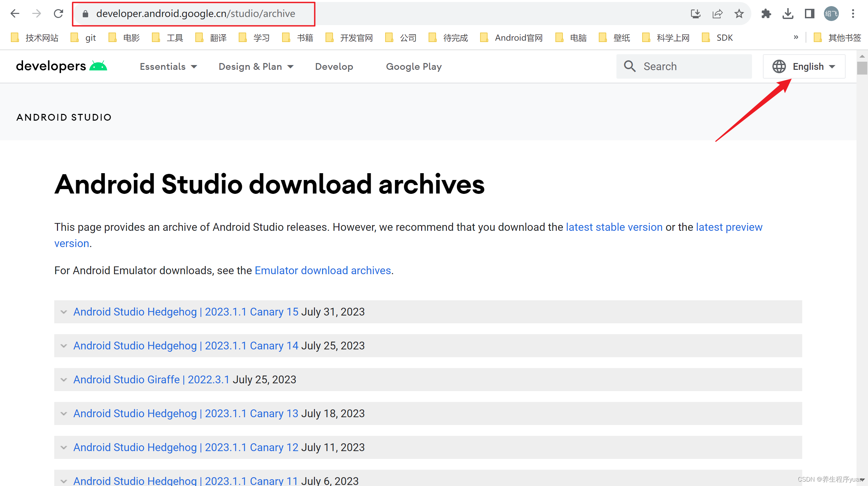Open the Essentials dropdown menu

coord(169,66)
